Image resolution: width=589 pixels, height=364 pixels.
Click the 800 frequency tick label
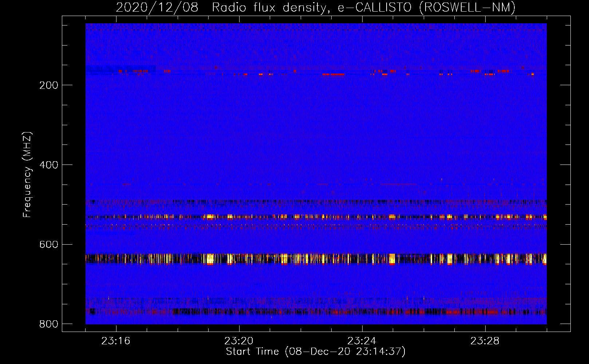[49, 324]
